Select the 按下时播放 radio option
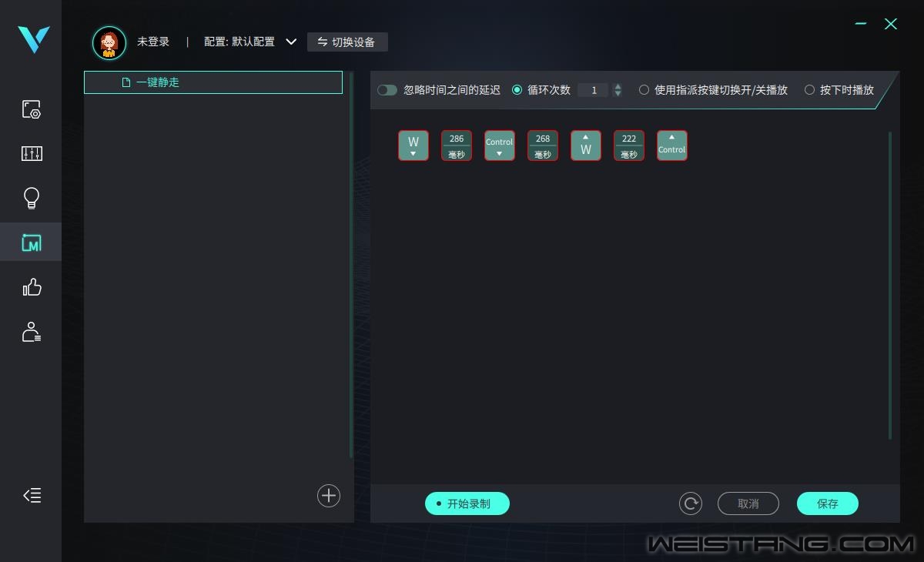This screenshot has width=924, height=562. click(809, 90)
